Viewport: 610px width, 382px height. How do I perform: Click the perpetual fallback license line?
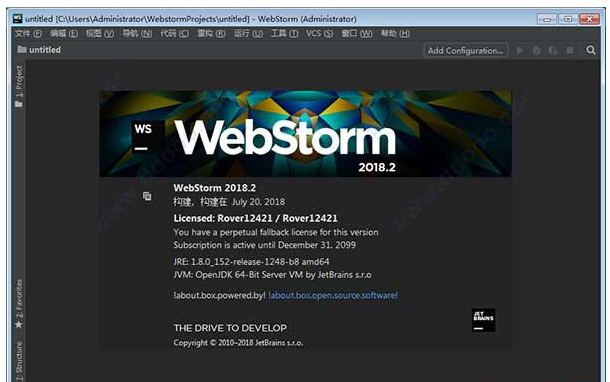pos(276,232)
